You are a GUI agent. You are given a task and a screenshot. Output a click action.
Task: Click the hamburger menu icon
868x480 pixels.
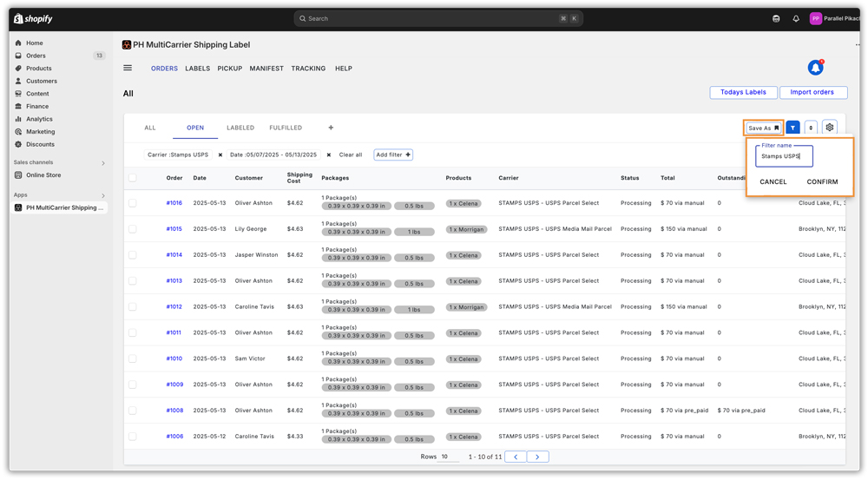[x=128, y=68]
